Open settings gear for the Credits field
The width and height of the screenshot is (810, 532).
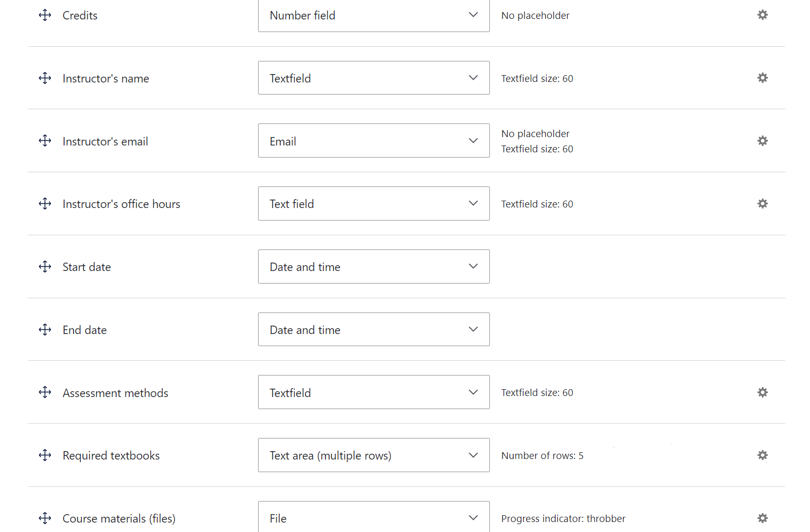click(763, 15)
